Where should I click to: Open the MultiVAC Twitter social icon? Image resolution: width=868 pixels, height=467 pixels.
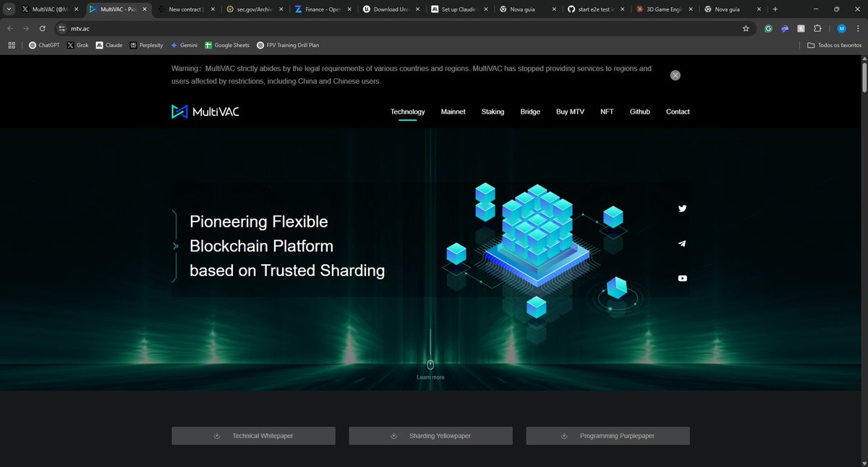tap(682, 209)
